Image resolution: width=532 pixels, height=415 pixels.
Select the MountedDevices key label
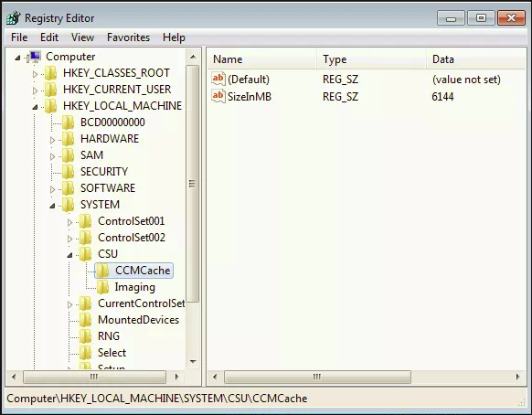point(138,320)
